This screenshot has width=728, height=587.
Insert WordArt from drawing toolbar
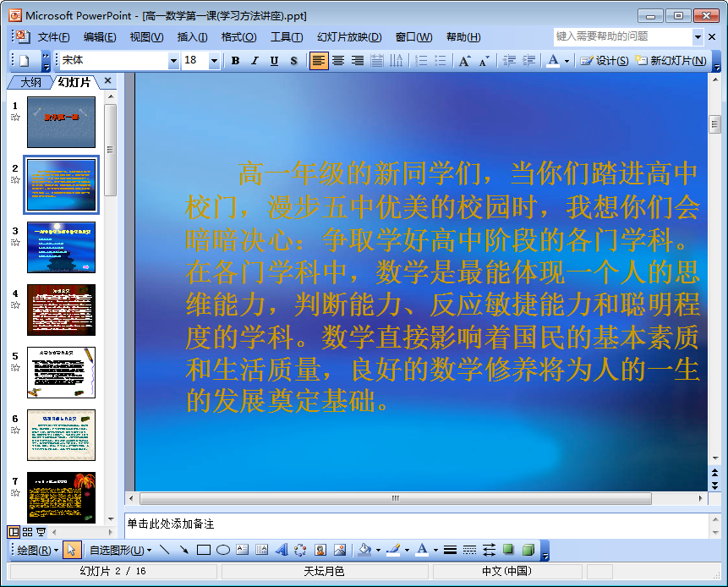pyautogui.click(x=282, y=550)
